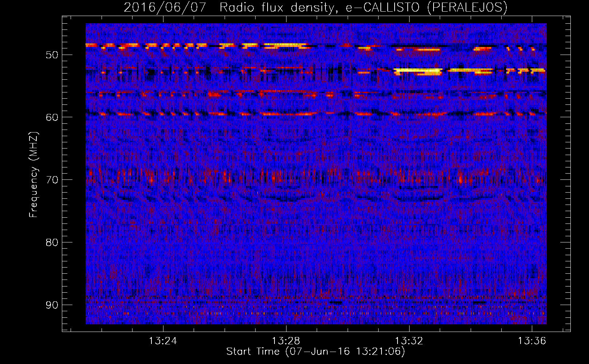Viewport: 589px width, 364px height.
Task: Select the "Frequency (MHZ)" axis label
Action: [33, 175]
